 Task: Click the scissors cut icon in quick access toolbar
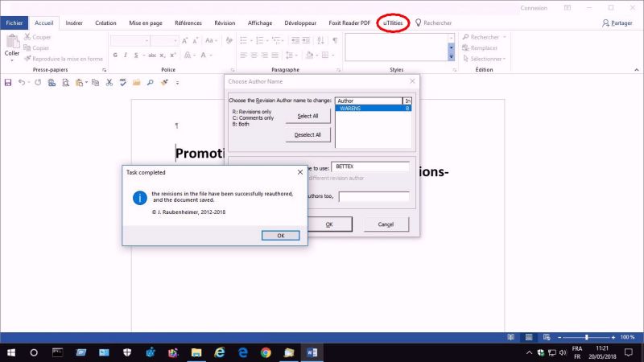pyautogui.click(x=109, y=83)
